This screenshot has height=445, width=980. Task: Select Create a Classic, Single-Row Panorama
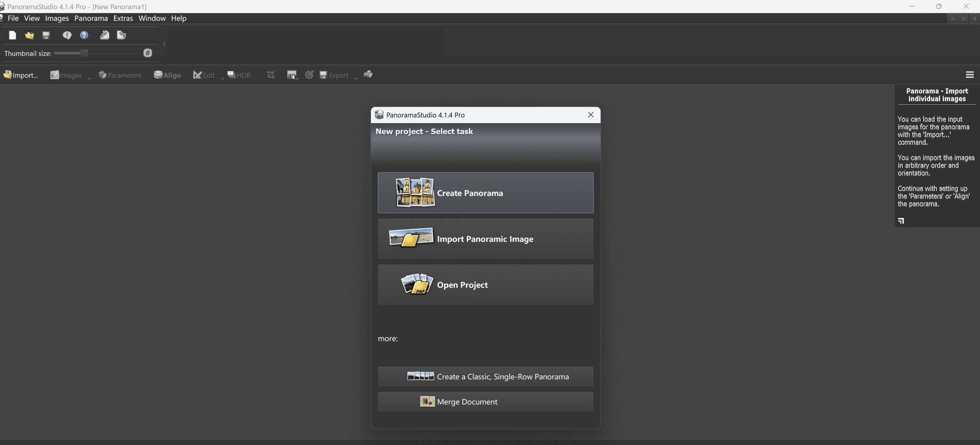(x=485, y=377)
